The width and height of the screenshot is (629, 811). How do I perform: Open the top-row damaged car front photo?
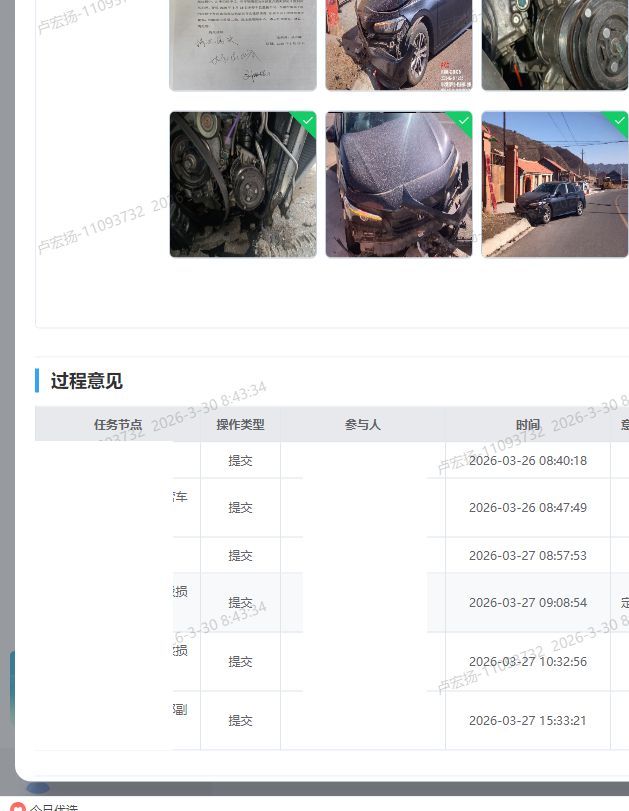pyautogui.click(x=398, y=44)
